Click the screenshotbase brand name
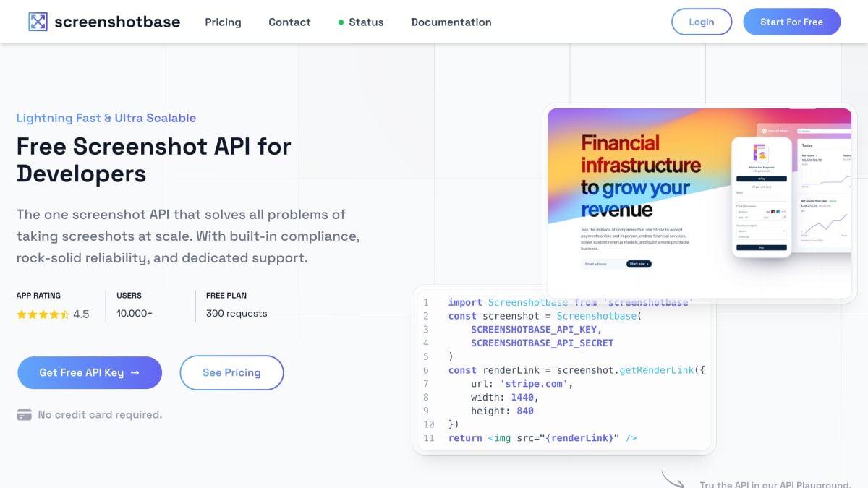 (117, 22)
